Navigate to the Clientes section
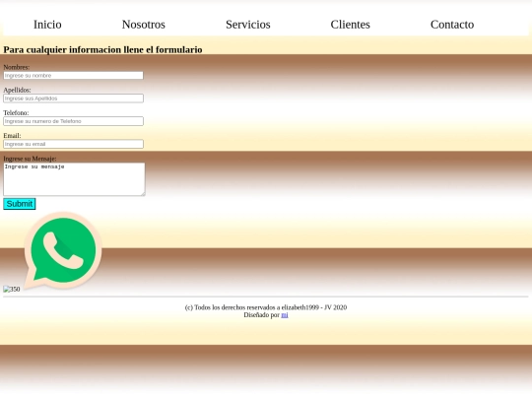Image resolution: width=532 pixels, height=399 pixels. 350,25
